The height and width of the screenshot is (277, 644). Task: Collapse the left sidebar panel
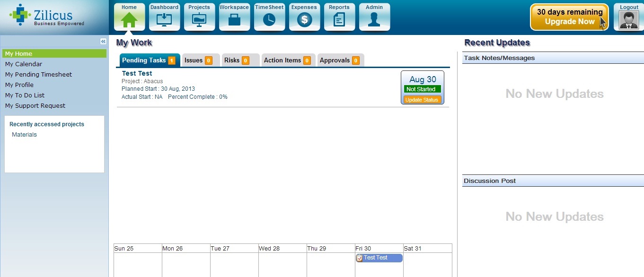103,42
